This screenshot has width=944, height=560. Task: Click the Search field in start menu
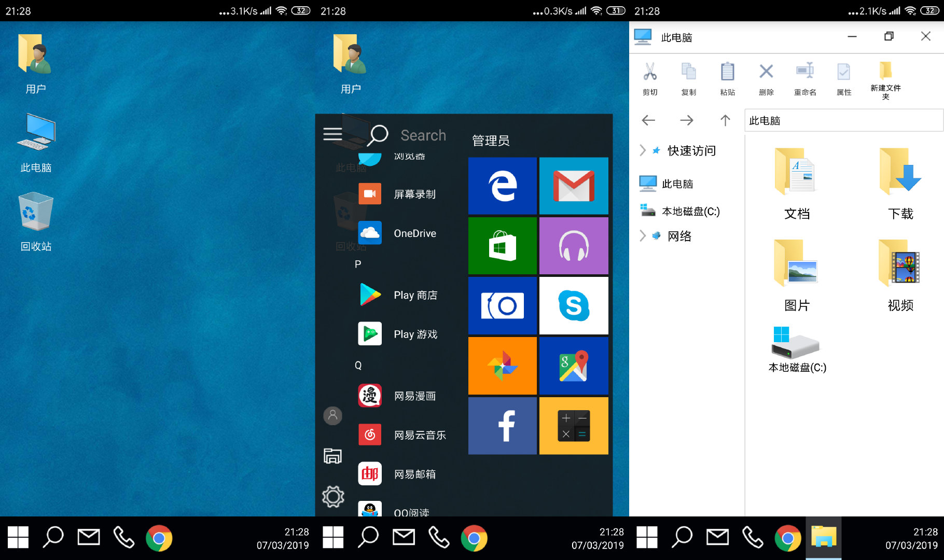(x=423, y=135)
